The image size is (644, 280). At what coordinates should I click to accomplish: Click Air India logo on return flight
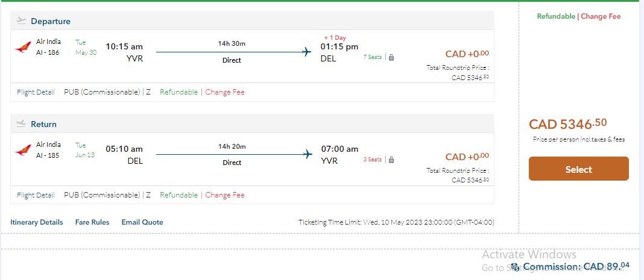coord(23,150)
